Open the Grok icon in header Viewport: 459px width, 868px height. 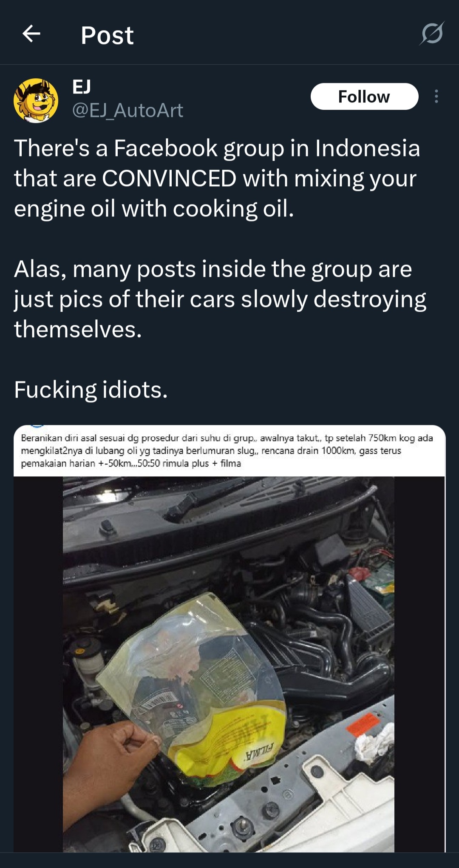tap(432, 33)
